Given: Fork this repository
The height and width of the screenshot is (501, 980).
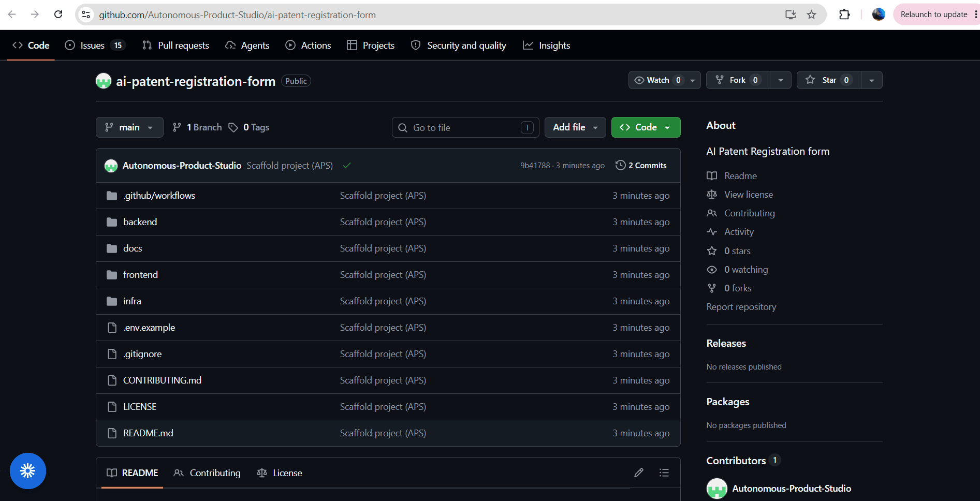Looking at the screenshot, I should 738,80.
